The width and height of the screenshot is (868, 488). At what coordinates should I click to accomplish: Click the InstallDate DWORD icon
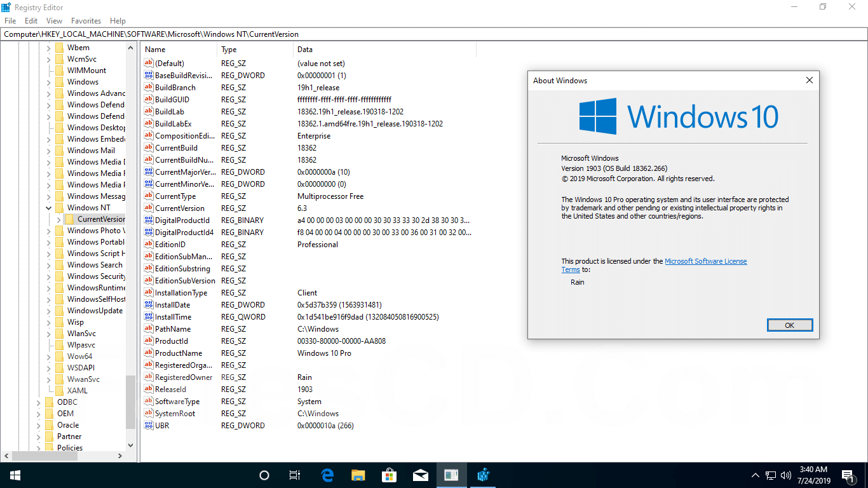pos(149,305)
